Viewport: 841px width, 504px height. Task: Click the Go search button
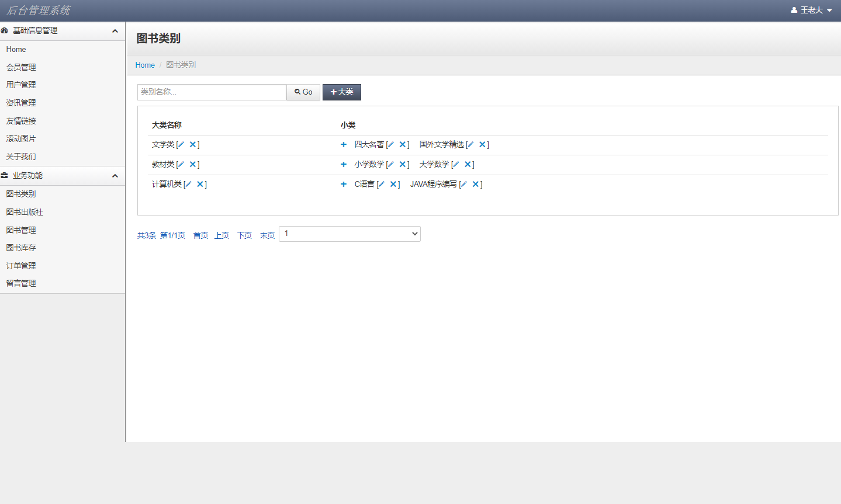[303, 92]
